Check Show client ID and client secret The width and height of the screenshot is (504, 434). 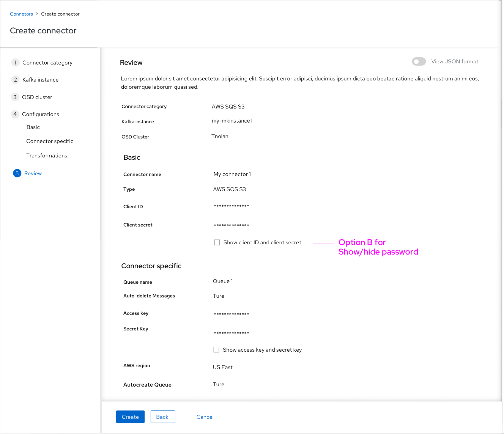coord(217,242)
